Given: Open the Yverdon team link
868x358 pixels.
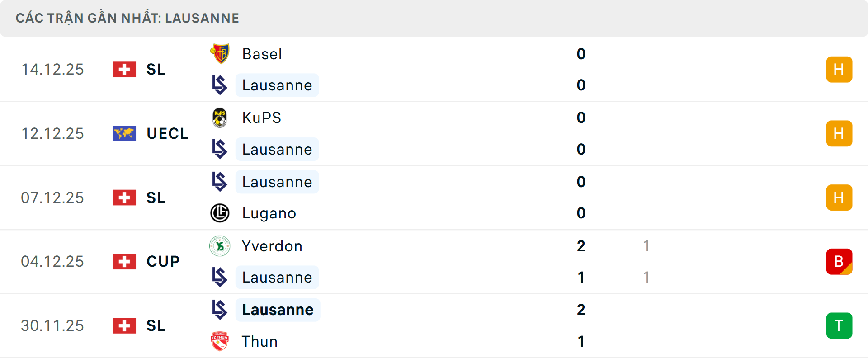Looking at the screenshot, I should click(272, 246).
